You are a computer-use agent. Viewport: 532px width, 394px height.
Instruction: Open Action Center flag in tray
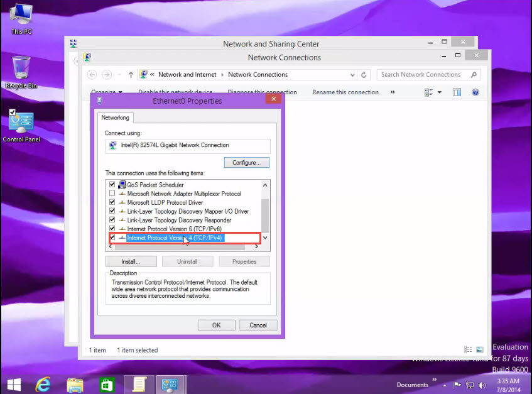(457, 385)
